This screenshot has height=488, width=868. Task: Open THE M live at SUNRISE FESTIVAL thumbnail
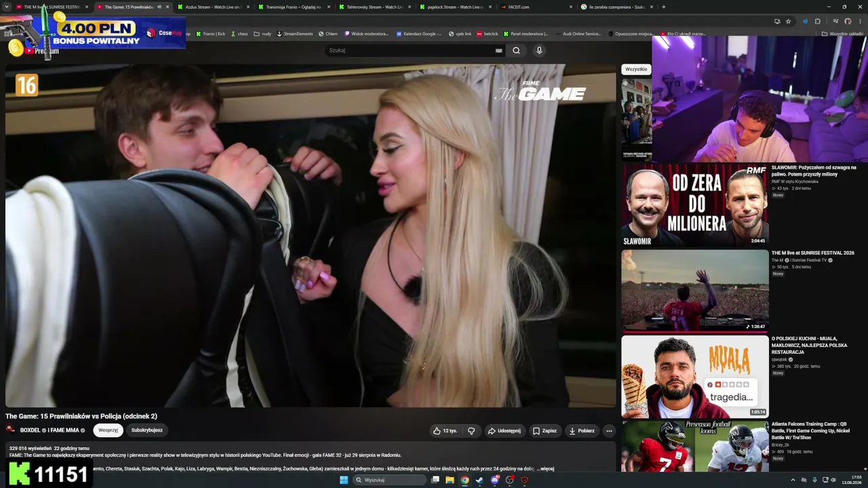(695, 291)
